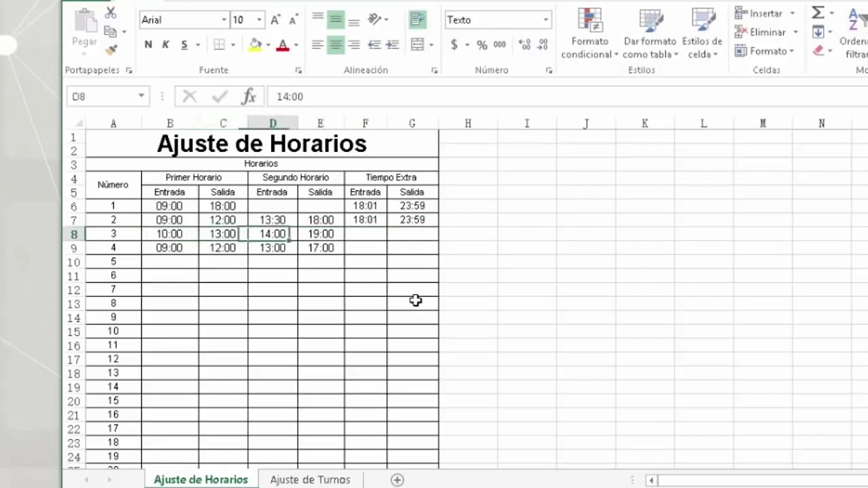Click the text orientation icon

375,20
